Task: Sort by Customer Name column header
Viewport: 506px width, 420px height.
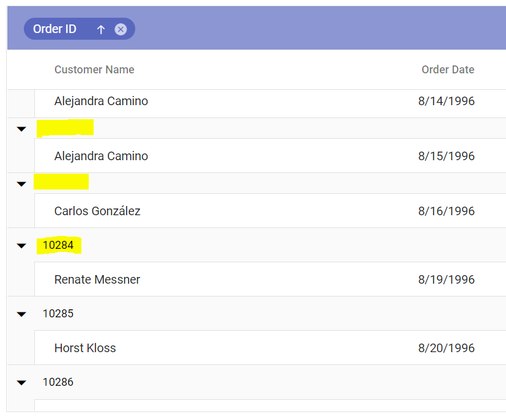Action: (x=94, y=70)
